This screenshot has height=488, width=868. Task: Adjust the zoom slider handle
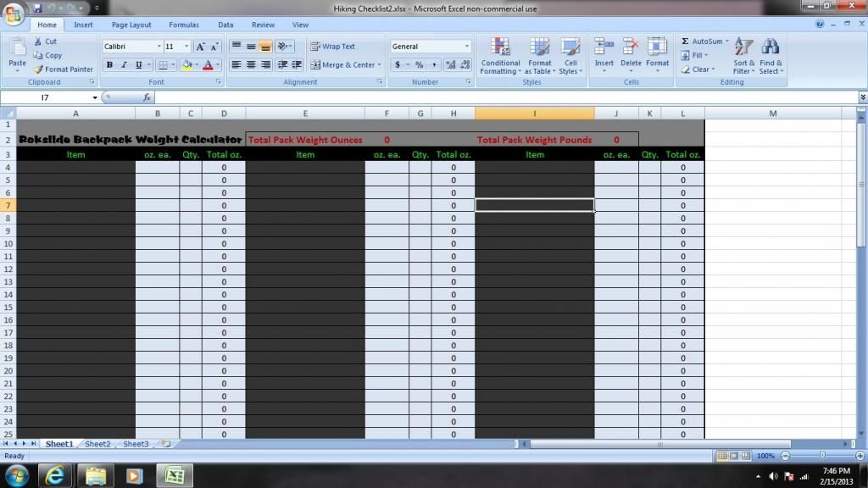tap(822, 456)
